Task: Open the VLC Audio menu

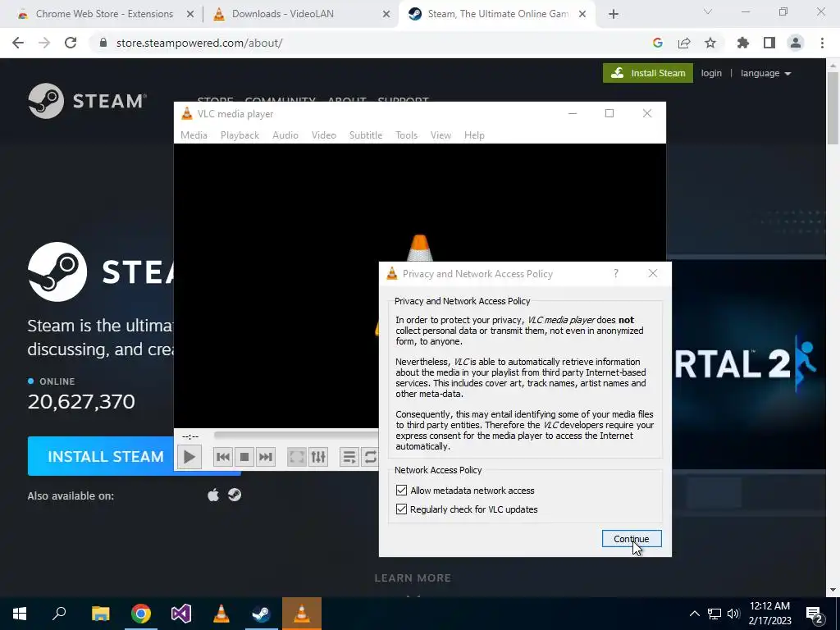Action: pyautogui.click(x=285, y=135)
